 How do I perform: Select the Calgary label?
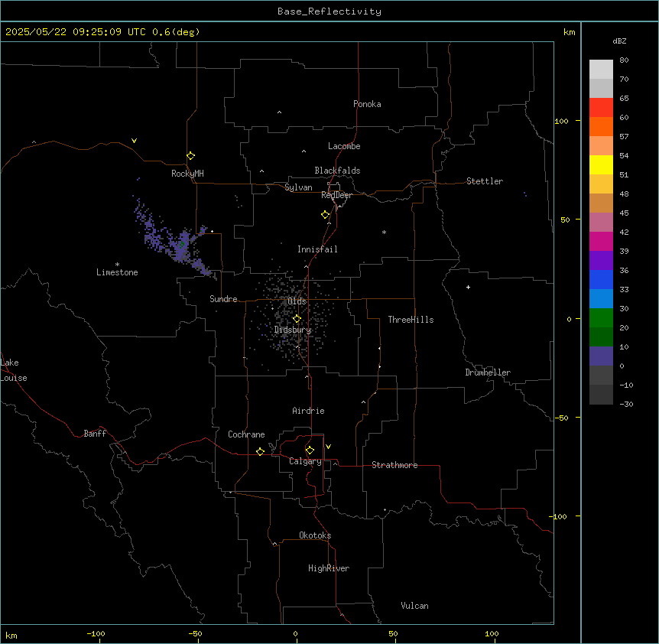tap(305, 461)
